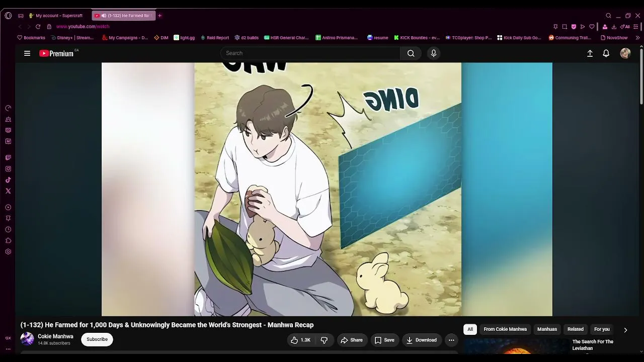Select the For you filter chip
This screenshot has height=362, width=644.
[x=602, y=329]
